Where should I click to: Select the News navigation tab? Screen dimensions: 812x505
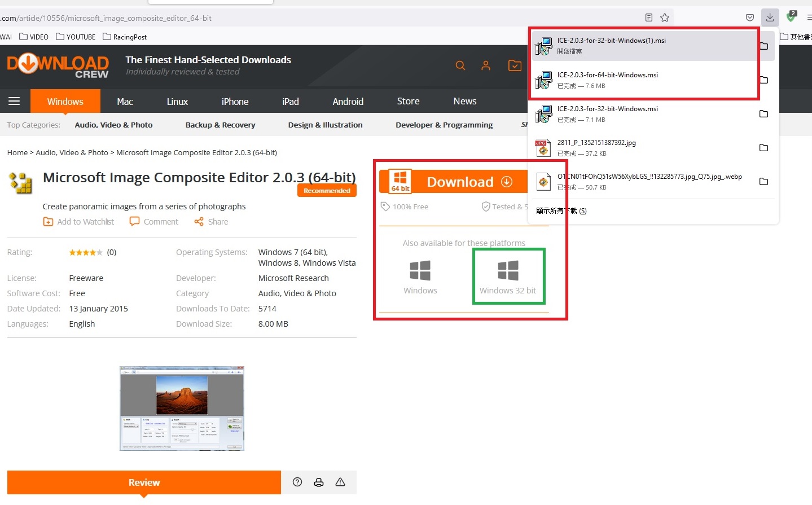click(x=465, y=101)
